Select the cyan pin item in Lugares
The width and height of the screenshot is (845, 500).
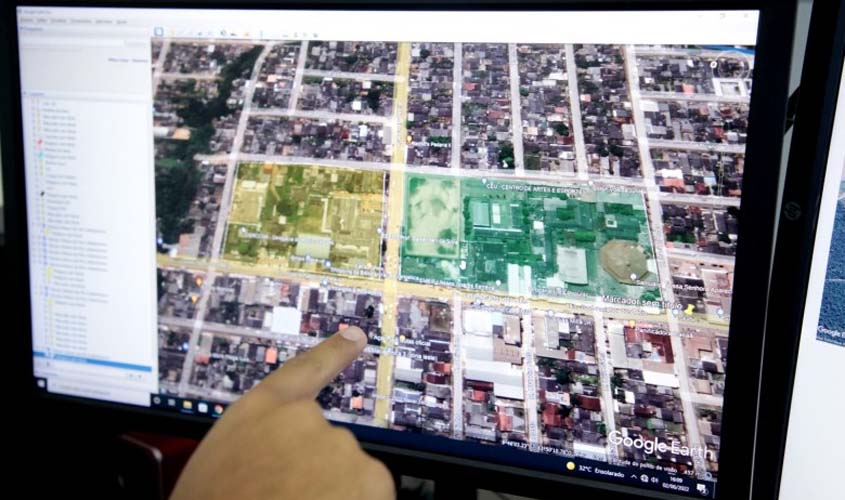[x=41, y=156]
